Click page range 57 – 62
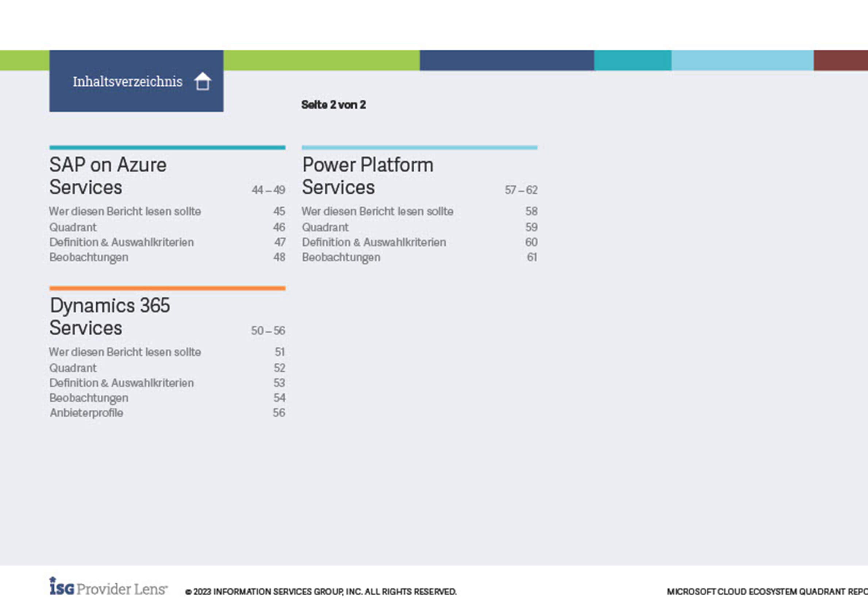Screen dimensions: 868x615 (521, 190)
